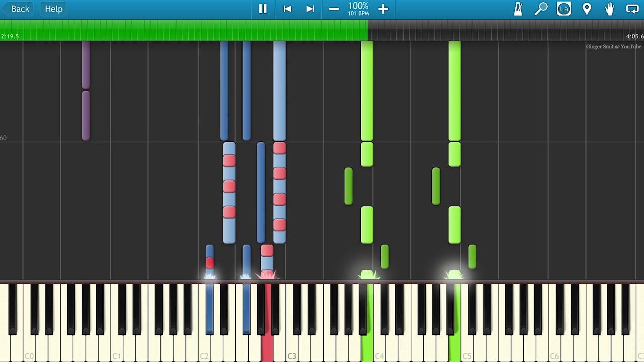Click the red highlighted piano key

(x=267, y=348)
